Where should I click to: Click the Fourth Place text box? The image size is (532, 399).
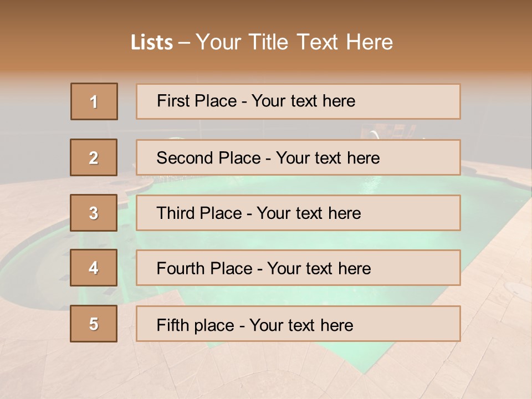[x=416, y=268]
